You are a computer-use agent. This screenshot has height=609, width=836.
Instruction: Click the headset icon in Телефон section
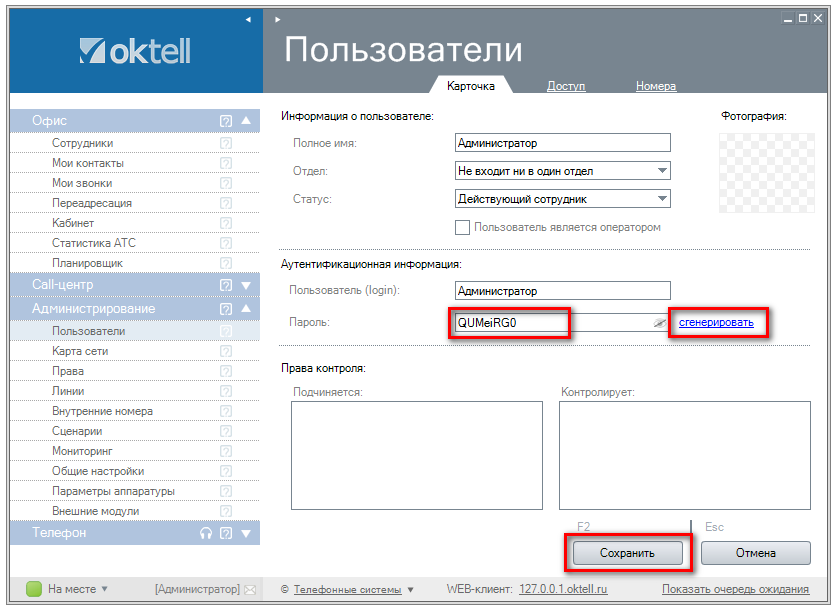pos(206,534)
